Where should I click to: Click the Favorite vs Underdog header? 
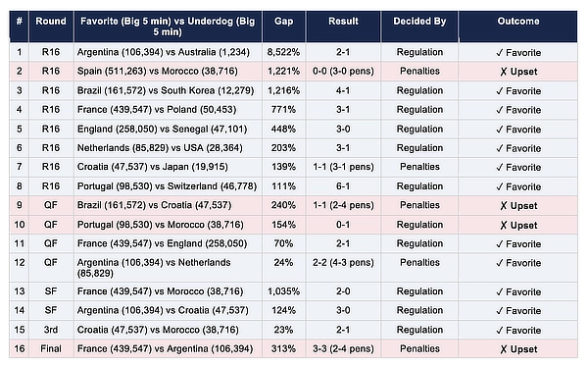tap(168, 26)
